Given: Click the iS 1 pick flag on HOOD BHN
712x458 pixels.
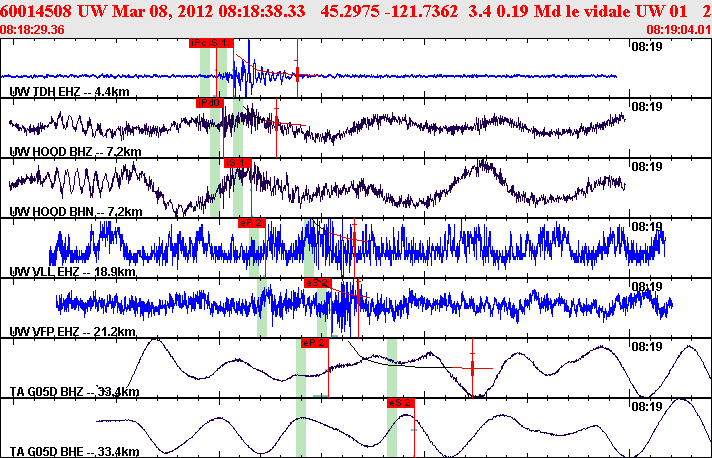Looking at the screenshot, I should [x=237, y=163].
